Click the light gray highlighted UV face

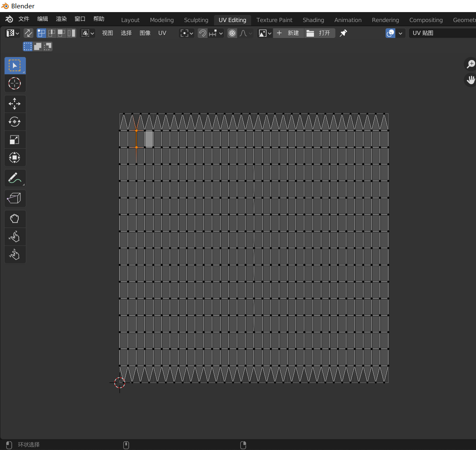point(149,139)
